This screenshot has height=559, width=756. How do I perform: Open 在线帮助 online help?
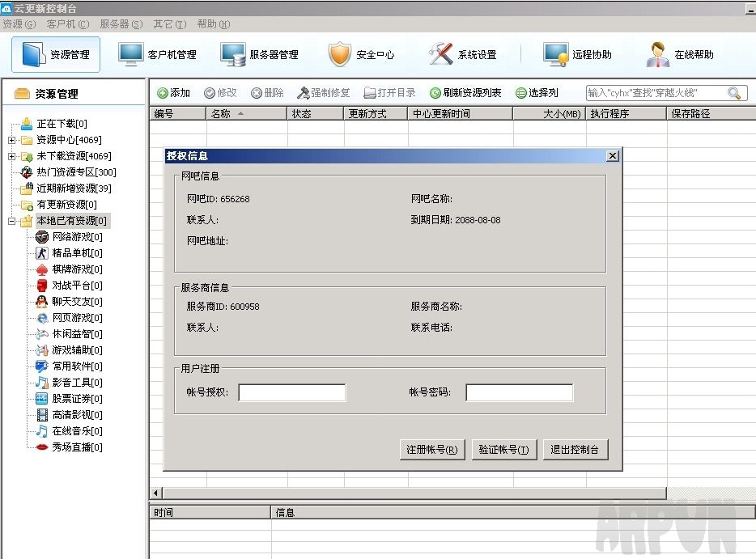tap(680, 54)
